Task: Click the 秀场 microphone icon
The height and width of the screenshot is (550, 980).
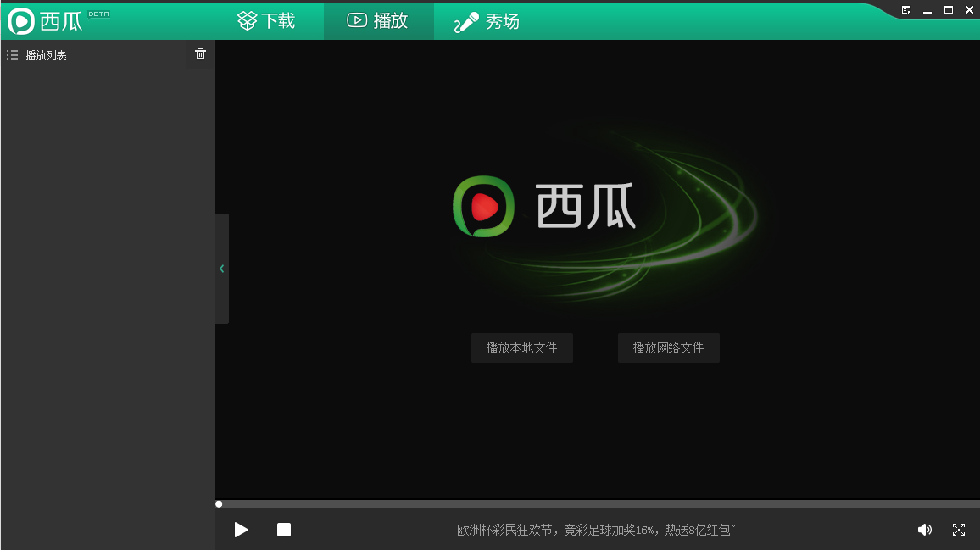Action: [465, 20]
